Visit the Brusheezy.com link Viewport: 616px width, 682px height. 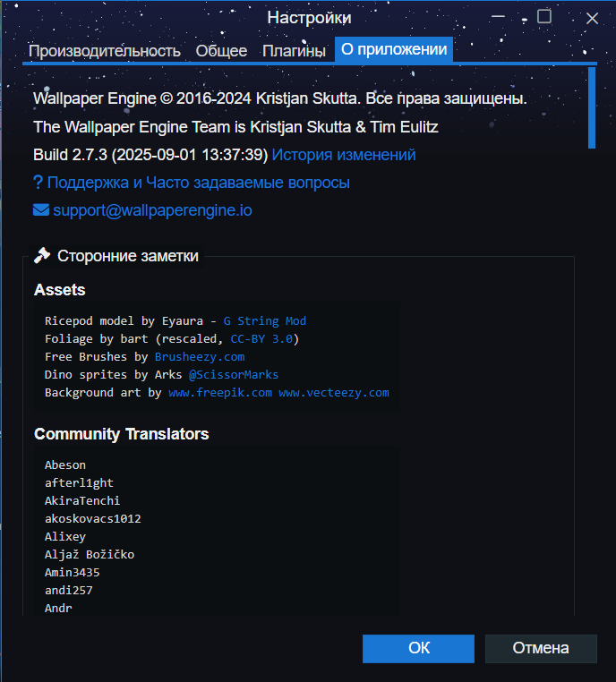200,356
